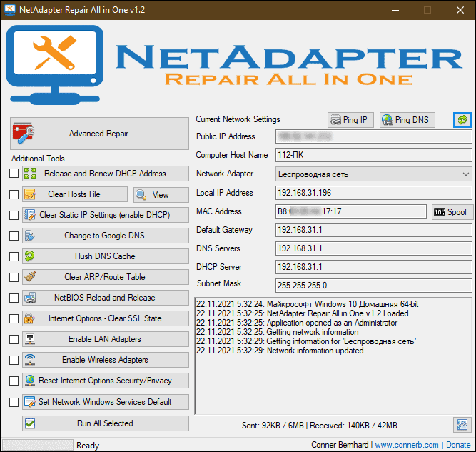Click Run All Selected button
Screen dimensions: 476x452
pos(106,423)
